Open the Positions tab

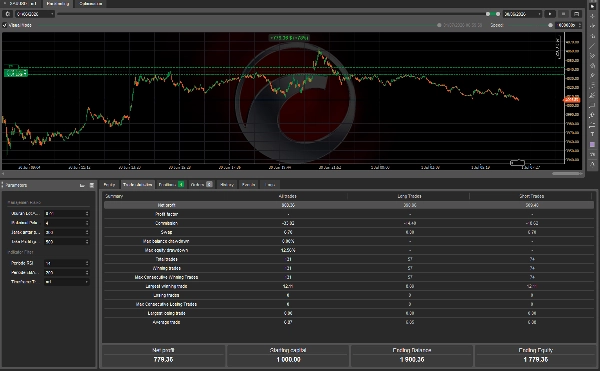tap(171, 184)
